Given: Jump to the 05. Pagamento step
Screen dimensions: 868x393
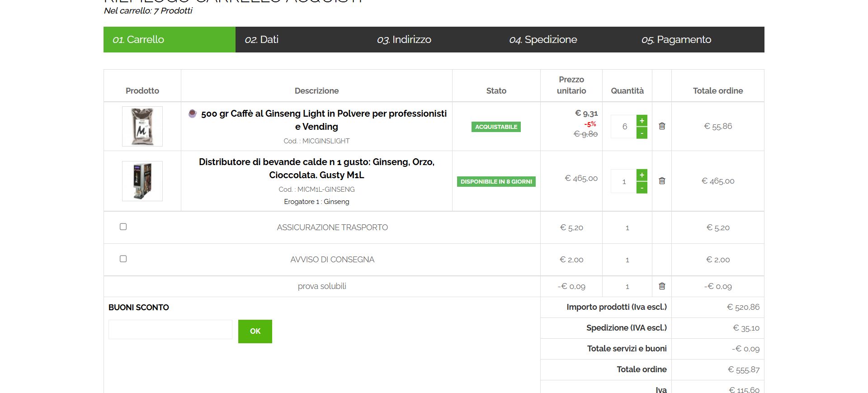Looking at the screenshot, I should [x=676, y=40].
